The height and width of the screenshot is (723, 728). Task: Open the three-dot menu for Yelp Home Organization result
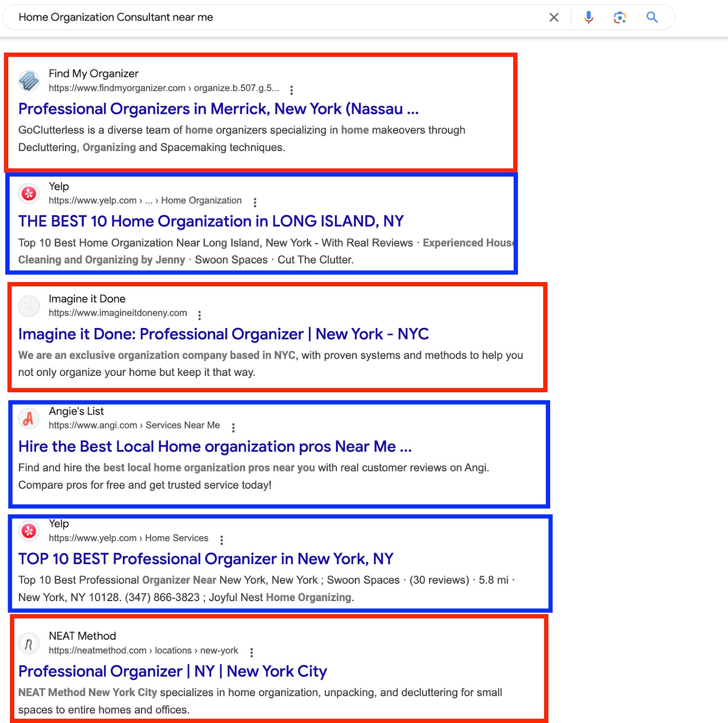coord(255,202)
